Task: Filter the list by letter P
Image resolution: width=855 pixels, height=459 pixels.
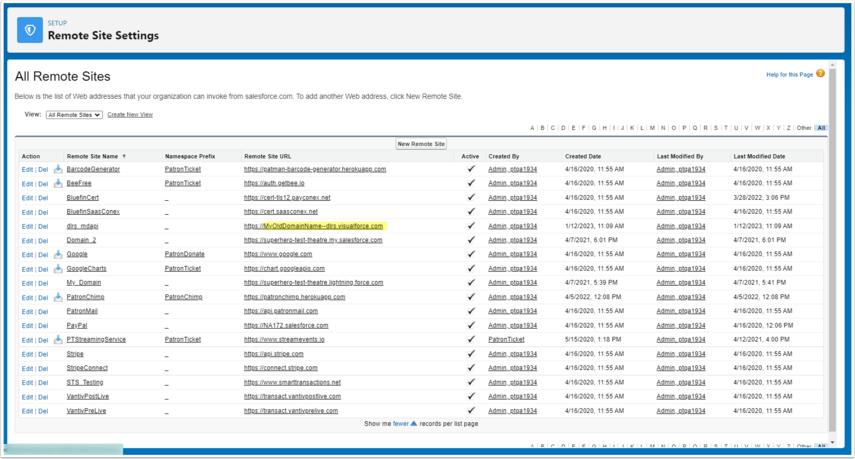Action: pyautogui.click(x=684, y=128)
